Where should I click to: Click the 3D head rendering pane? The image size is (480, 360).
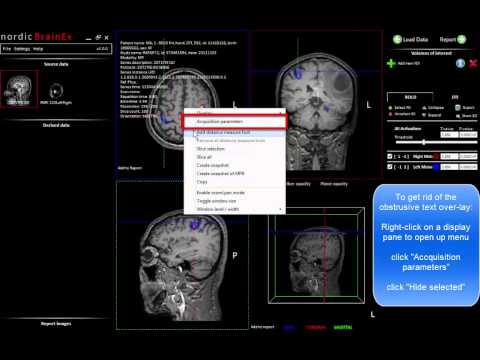pos(316,255)
